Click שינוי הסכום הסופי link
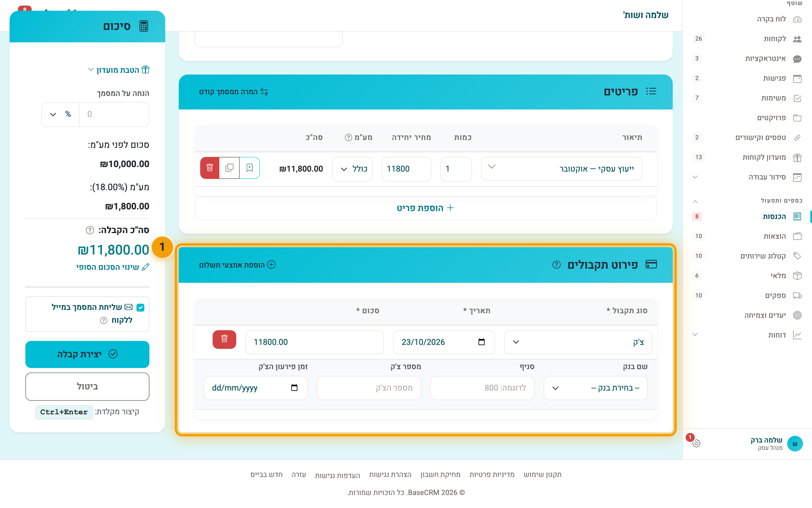 [x=113, y=267]
